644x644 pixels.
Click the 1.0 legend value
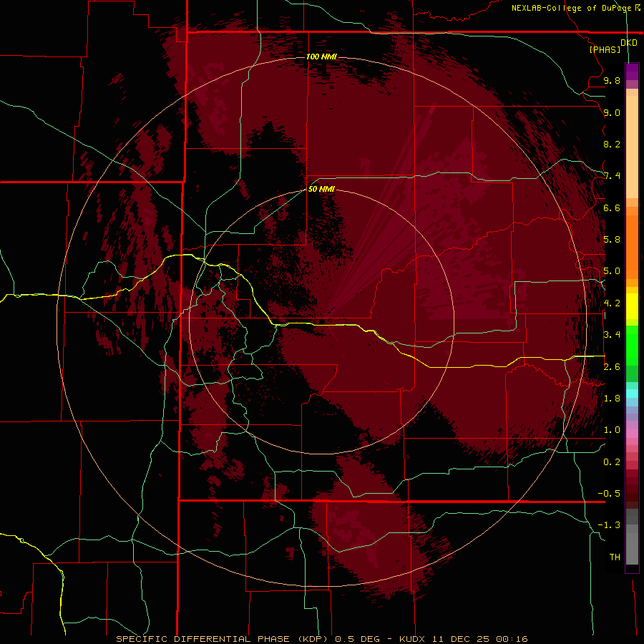[612, 430]
